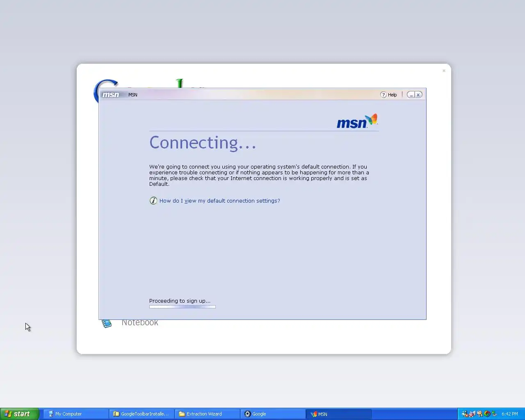Click the msn butterfly logo in dialog
The width and height of the screenshot is (525, 420).
pyautogui.click(x=357, y=121)
